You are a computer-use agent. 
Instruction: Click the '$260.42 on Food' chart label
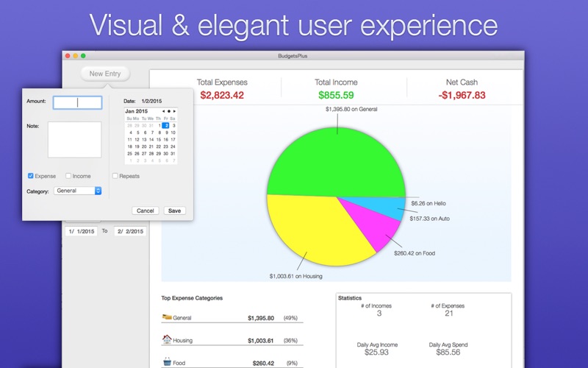415,253
